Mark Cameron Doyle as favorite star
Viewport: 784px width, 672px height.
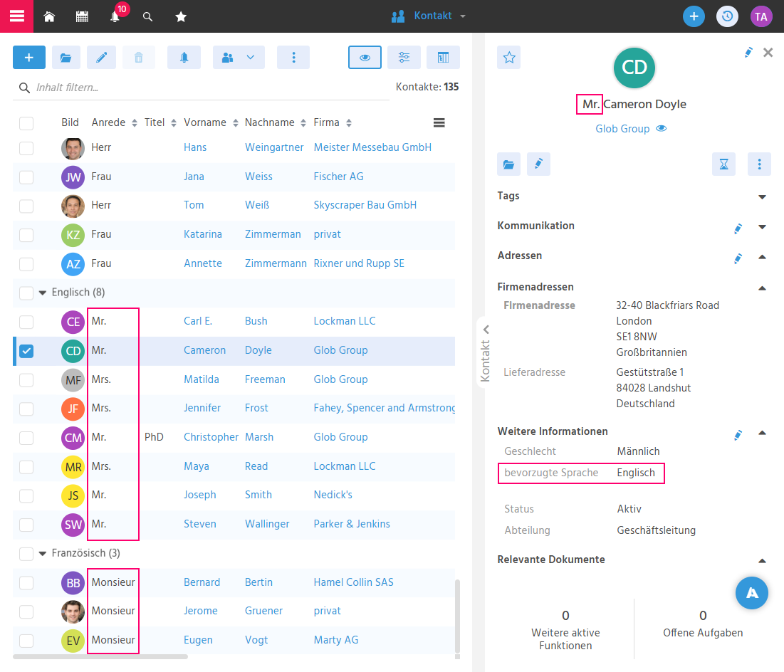point(509,58)
